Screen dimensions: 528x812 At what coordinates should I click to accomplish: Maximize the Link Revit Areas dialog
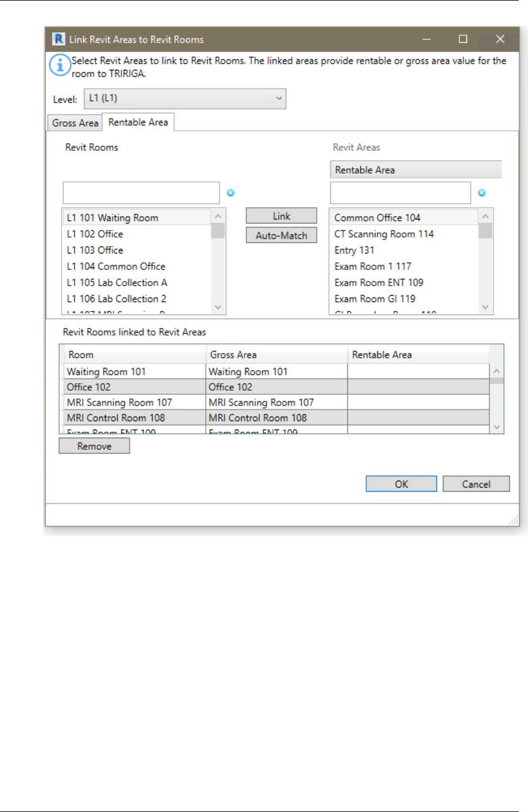coord(463,39)
